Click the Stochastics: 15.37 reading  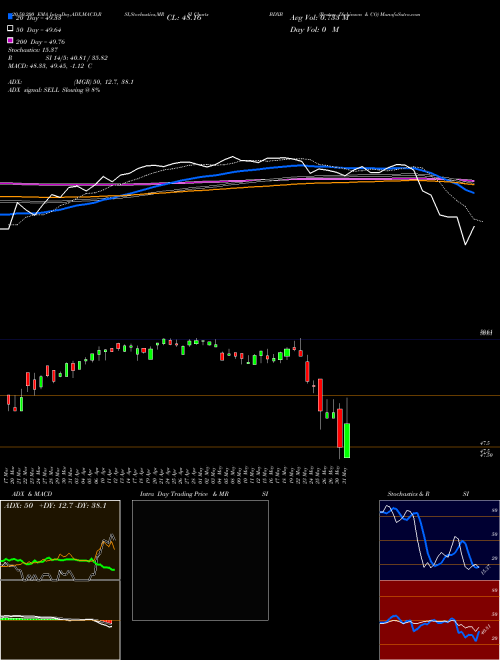33,50
